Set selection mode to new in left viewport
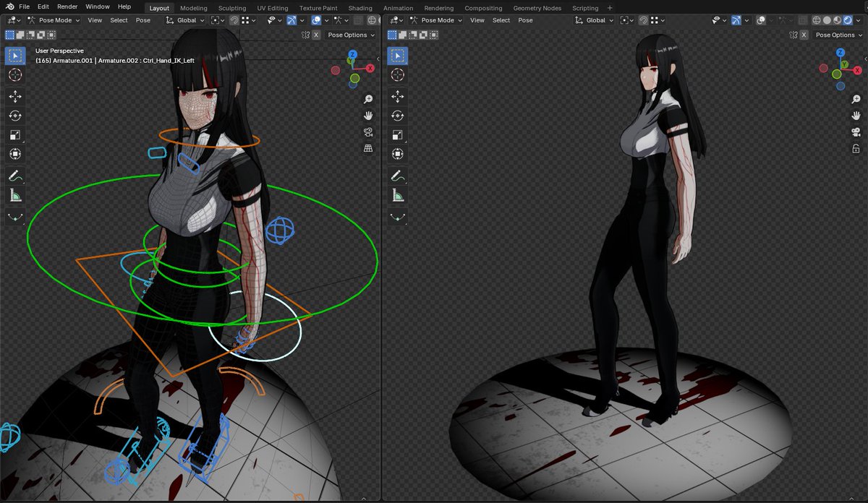868x503 pixels. (9, 35)
